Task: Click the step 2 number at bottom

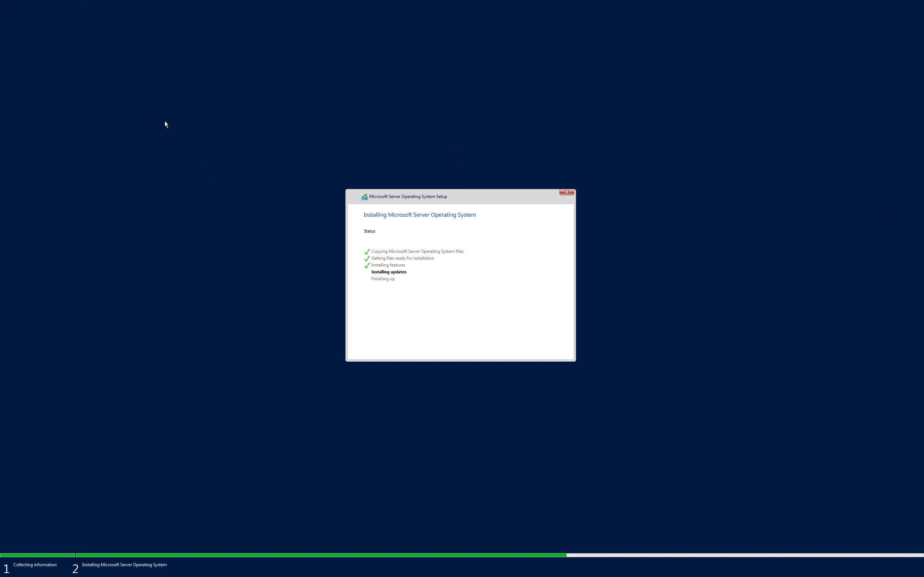Action: (x=75, y=569)
